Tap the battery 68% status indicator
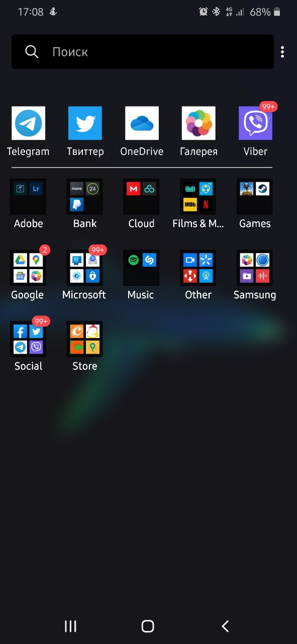 click(x=265, y=12)
